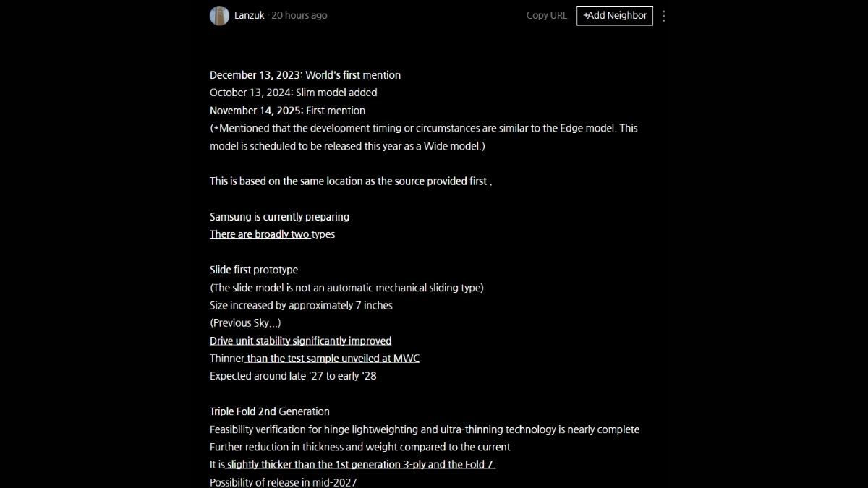Click the December 13, 2023 line
The image size is (868, 488).
click(x=305, y=75)
